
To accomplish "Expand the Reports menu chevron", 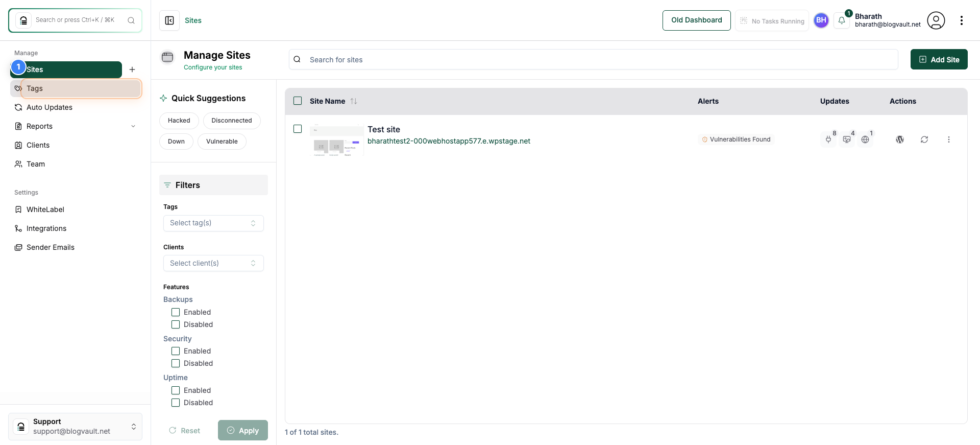I will [x=133, y=126].
